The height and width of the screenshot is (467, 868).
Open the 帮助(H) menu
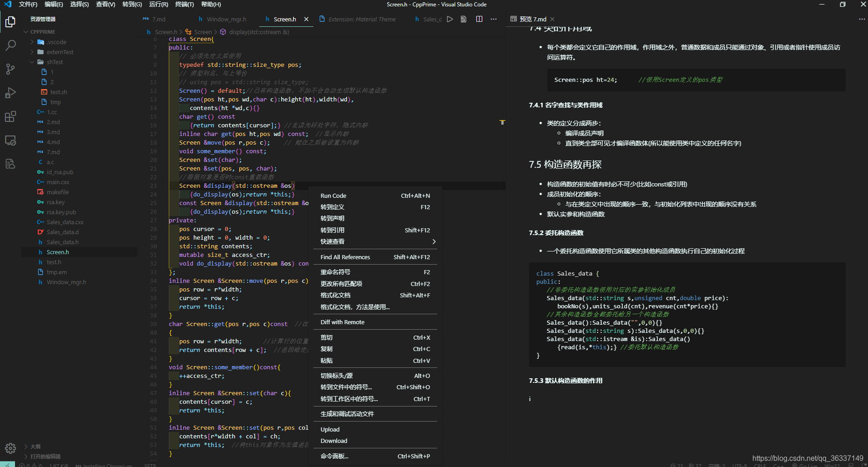coord(211,4)
